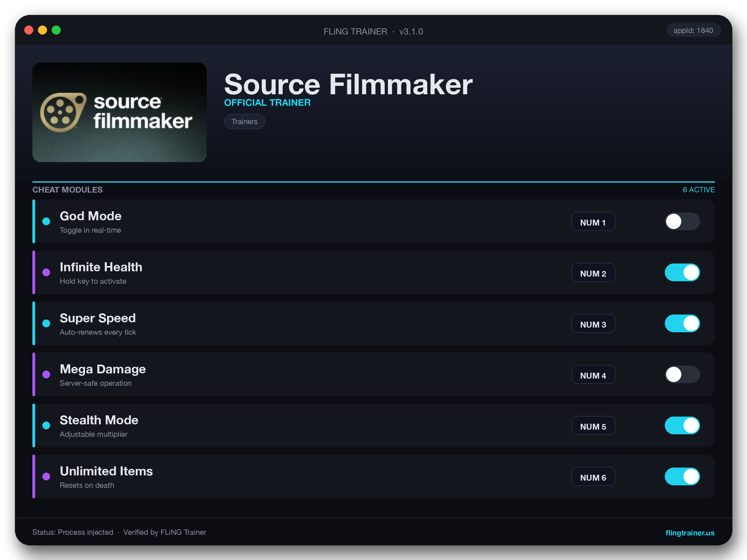Click the cyan dot beside Super Speed
The width and height of the screenshot is (747, 560).
[x=46, y=323]
